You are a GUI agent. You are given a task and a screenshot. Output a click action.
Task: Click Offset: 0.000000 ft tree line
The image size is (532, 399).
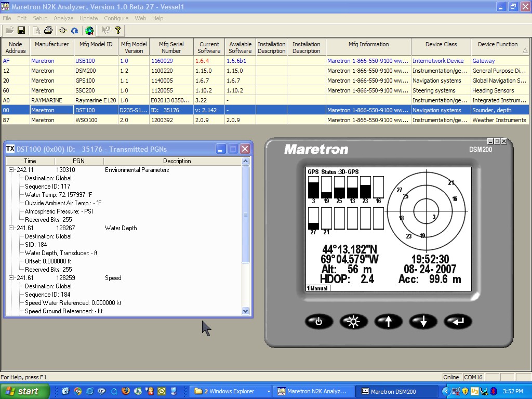tap(48, 261)
